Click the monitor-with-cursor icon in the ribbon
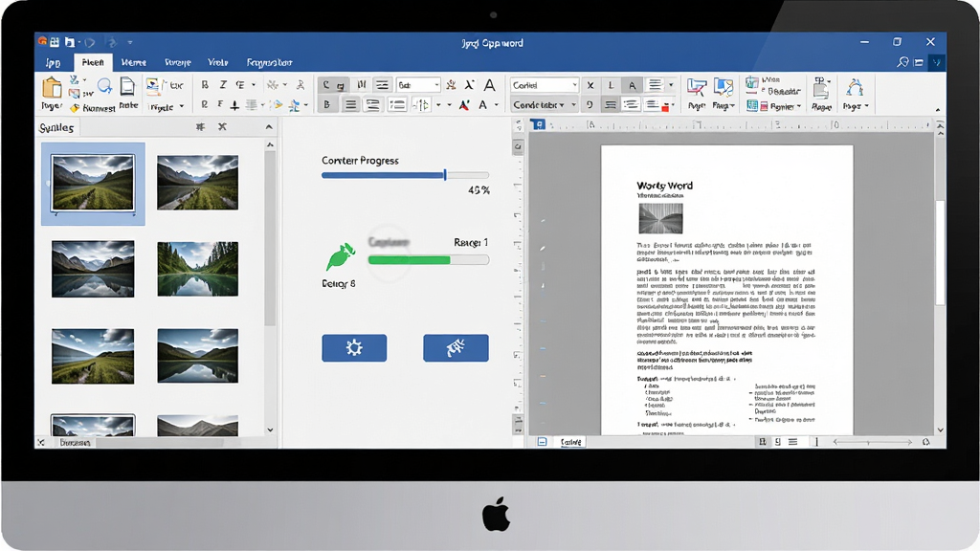This screenshot has height=551, width=980. [697, 87]
